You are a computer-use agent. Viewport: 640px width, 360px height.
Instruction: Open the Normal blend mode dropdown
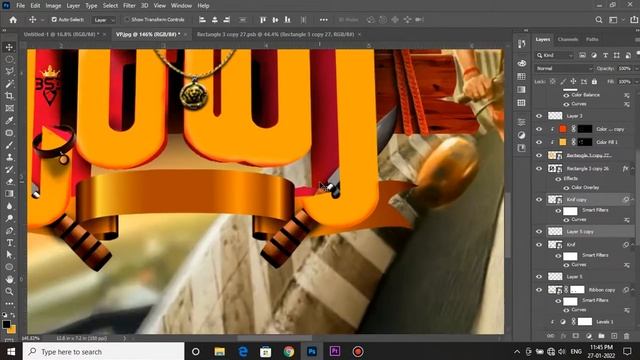pos(564,69)
